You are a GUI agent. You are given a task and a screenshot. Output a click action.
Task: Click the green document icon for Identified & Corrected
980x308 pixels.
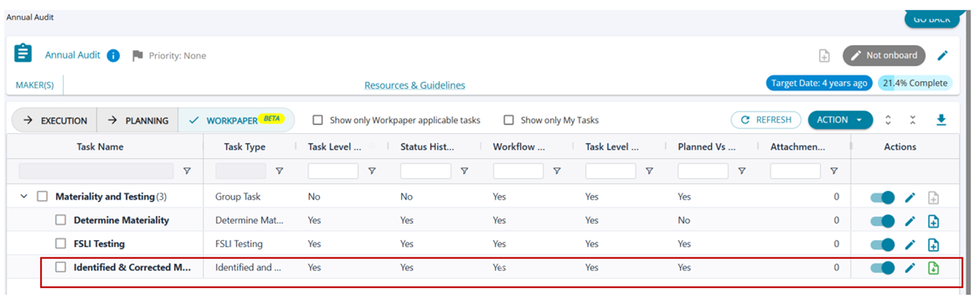(933, 268)
